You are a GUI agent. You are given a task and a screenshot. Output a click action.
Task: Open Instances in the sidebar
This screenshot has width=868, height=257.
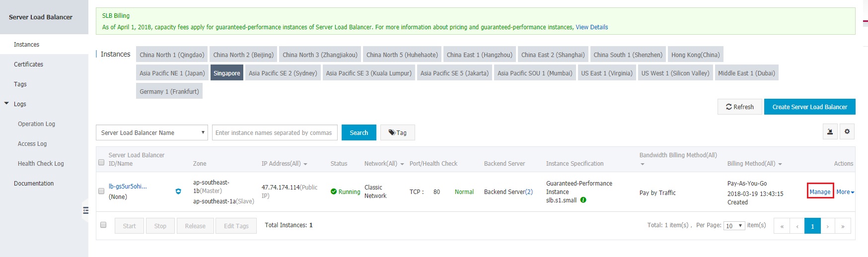(44, 44)
